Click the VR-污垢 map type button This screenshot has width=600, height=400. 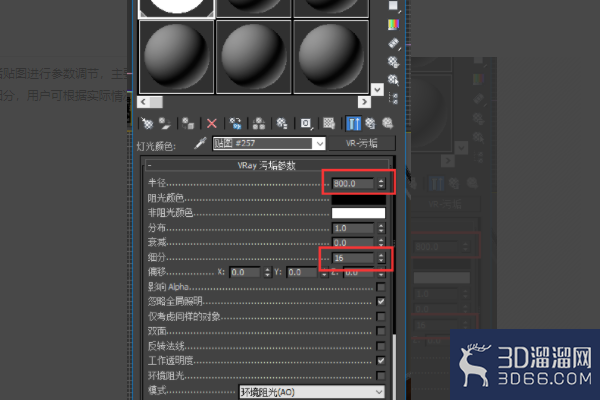pos(362,144)
